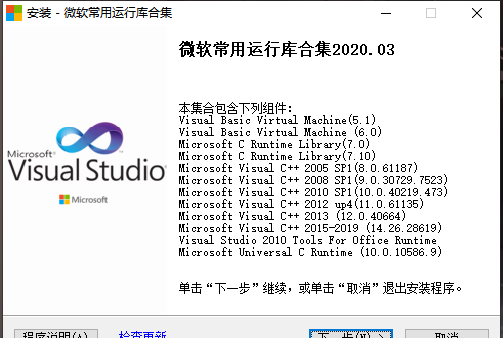Click Visual Studio 2010 Tools For Office Runtime
Viewport: 503px width, 361px height.
coord(308,240)
